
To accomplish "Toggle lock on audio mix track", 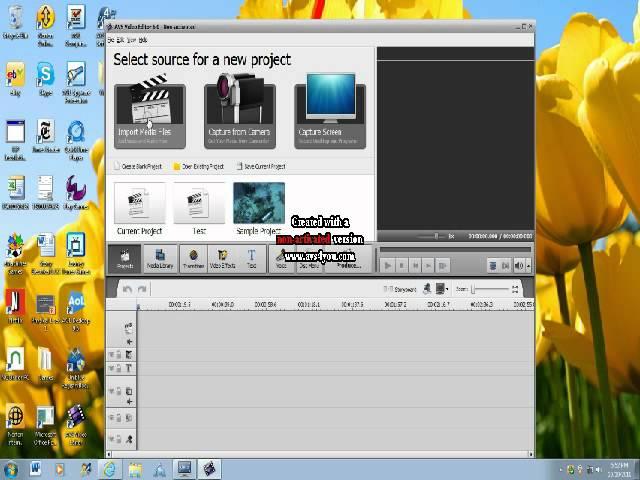I will point(119,418).
